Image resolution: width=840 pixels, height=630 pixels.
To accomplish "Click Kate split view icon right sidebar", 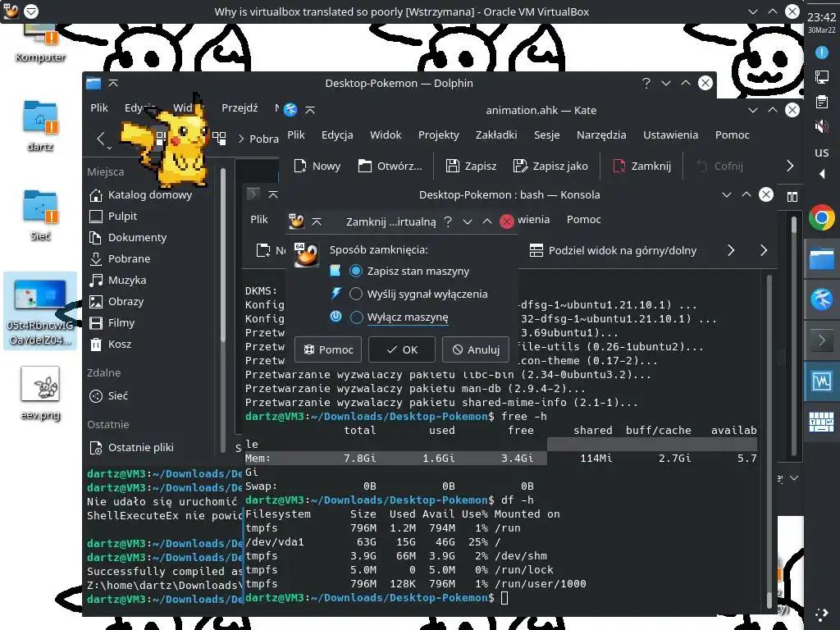I will (792, 197).
